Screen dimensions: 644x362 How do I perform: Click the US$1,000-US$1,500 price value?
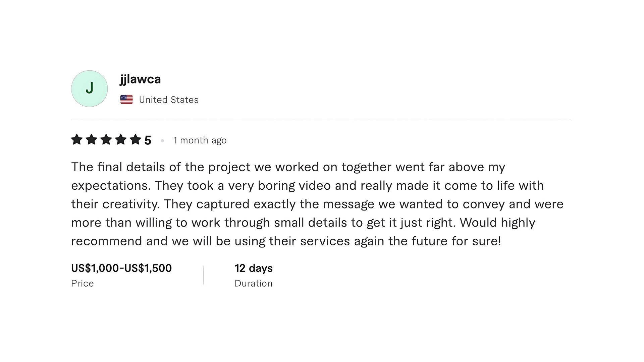[121, 268]
